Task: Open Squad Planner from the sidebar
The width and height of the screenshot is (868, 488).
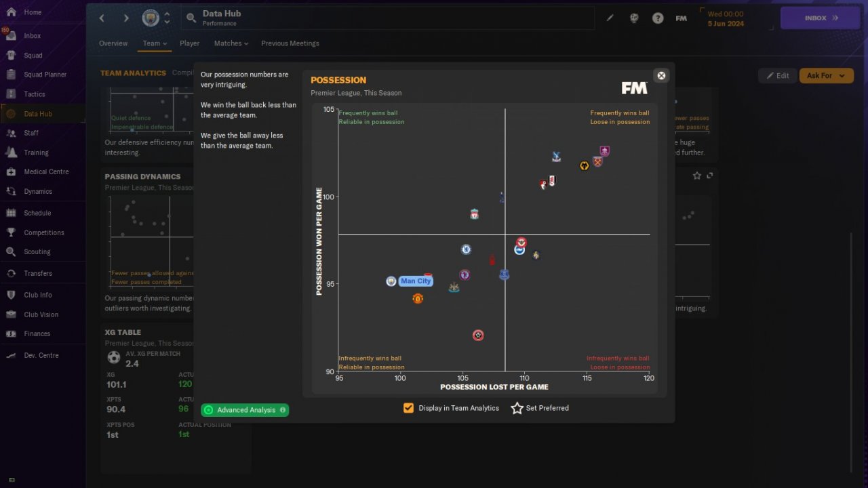Action: tap(45, 75)
